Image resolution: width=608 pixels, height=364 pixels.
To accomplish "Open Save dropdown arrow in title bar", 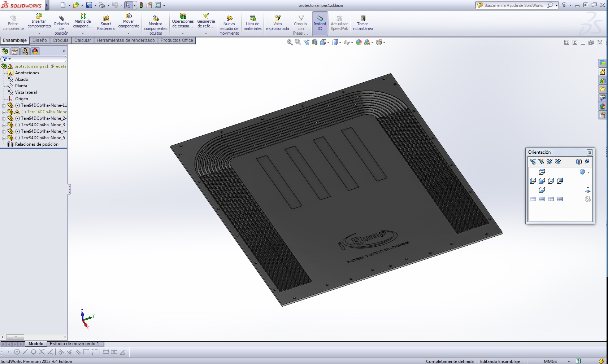I will (x=95, y=5).
